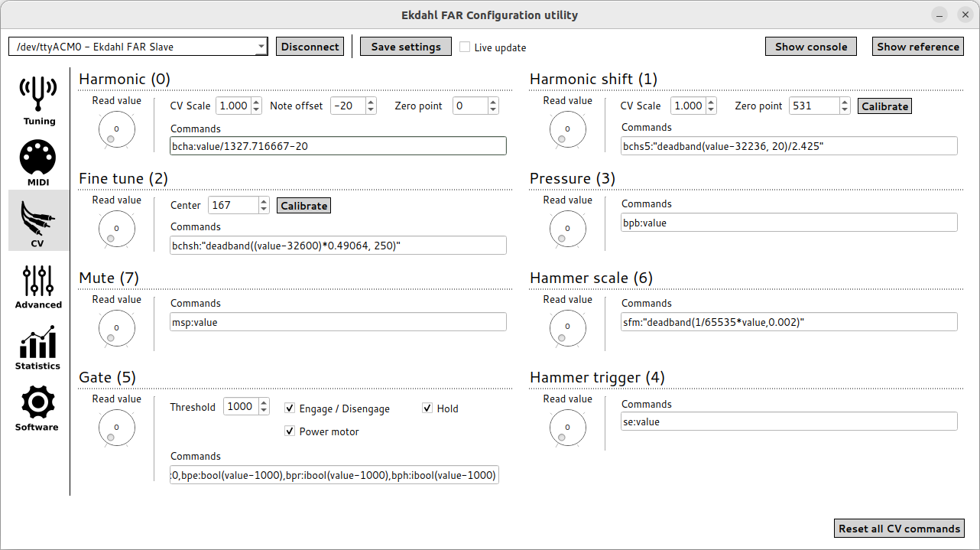This screenshot has height=550, width=980.
Task: Calibrate the Harmonic shift zero point
Action: click(x=884, y=106)
